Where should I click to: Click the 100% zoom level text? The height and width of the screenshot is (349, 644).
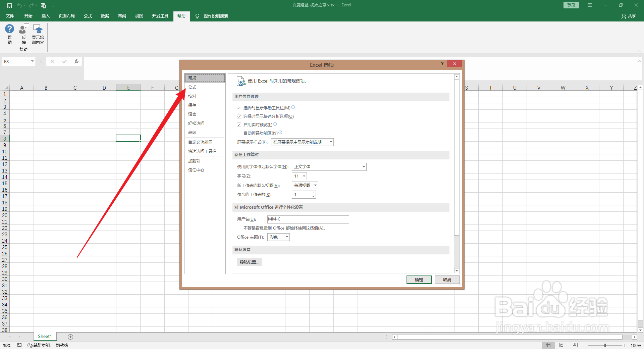tap(636, 345)
